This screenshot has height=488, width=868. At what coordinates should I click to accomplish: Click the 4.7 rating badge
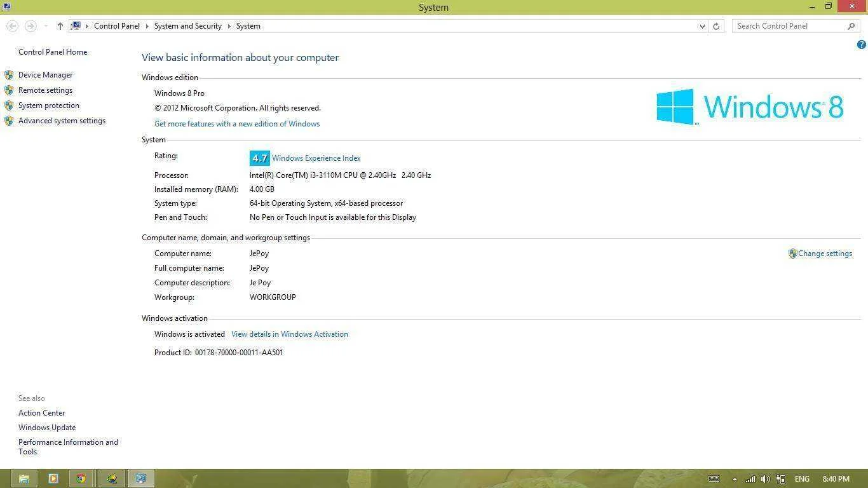(x=259, y=158)
